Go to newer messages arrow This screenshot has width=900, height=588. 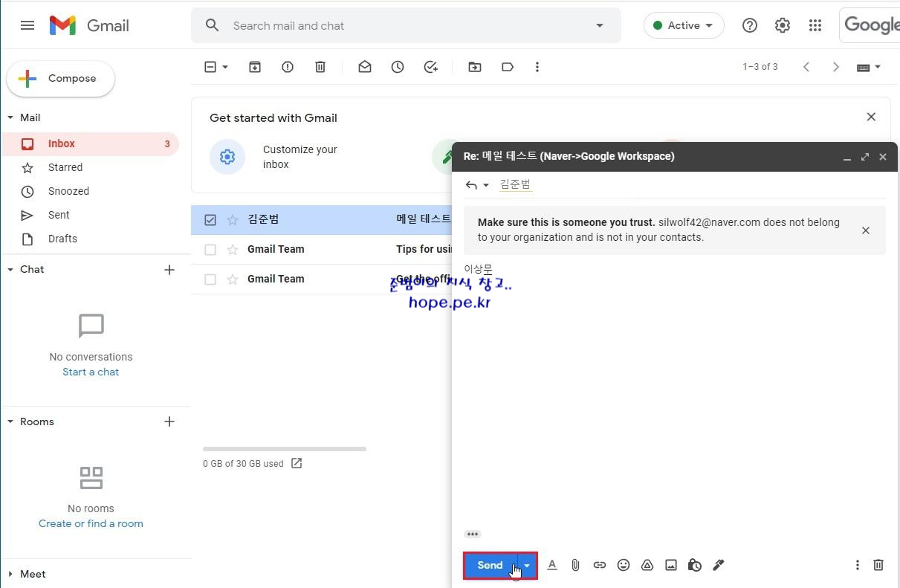click(806, 67)
